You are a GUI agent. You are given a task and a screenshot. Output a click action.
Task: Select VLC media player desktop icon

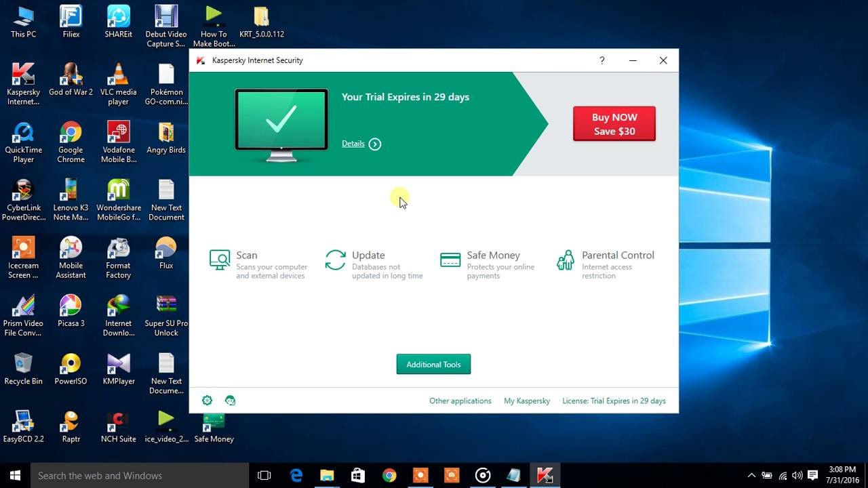click(118, 84)
